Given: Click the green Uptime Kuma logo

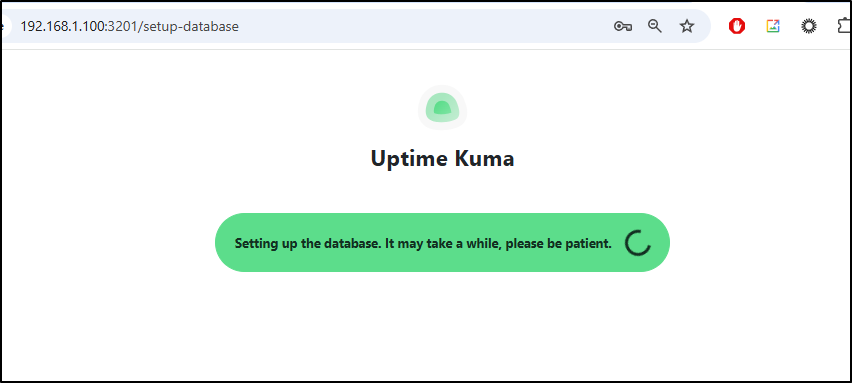Looking at the screenshot, I should [x=442, y=108].
